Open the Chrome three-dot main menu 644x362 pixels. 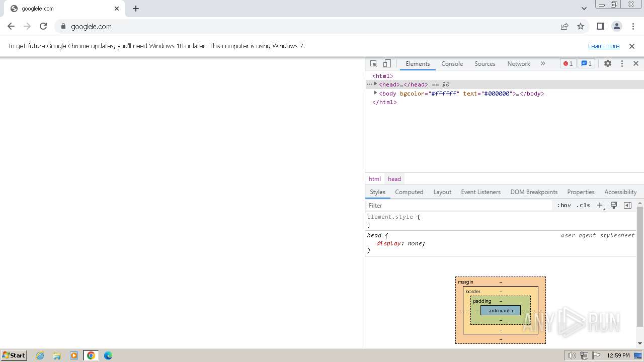click(x=633, y=26)
